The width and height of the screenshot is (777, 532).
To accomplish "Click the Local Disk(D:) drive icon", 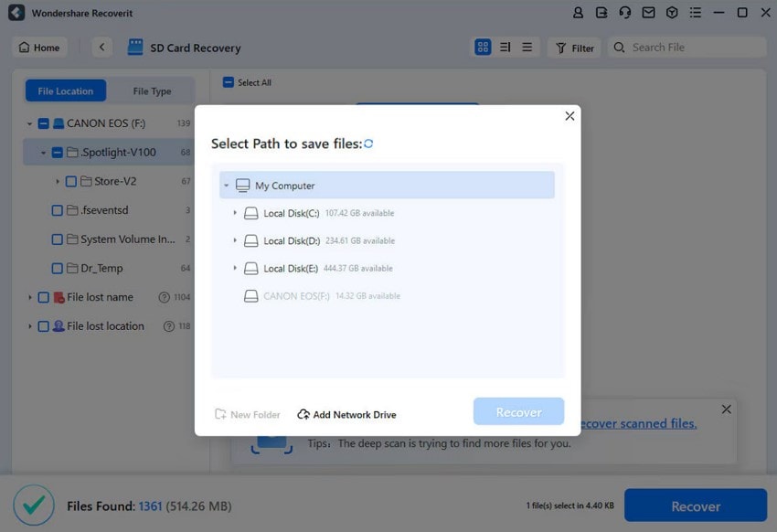I will (x=251, y=240).
